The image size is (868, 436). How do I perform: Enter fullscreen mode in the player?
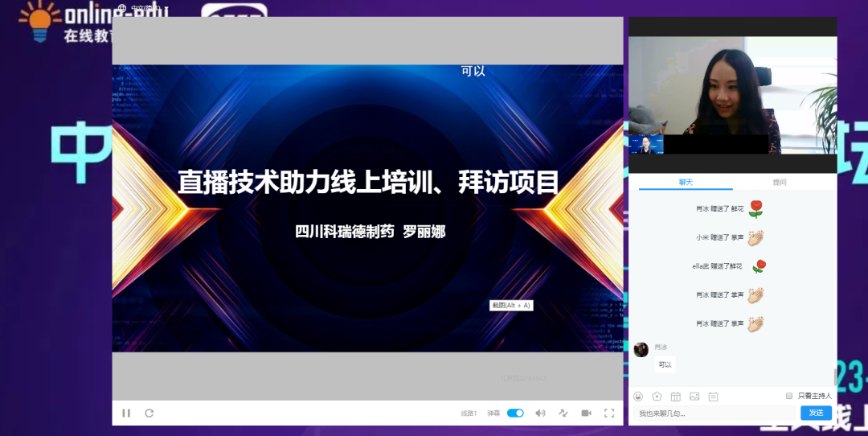pos(609,413)
